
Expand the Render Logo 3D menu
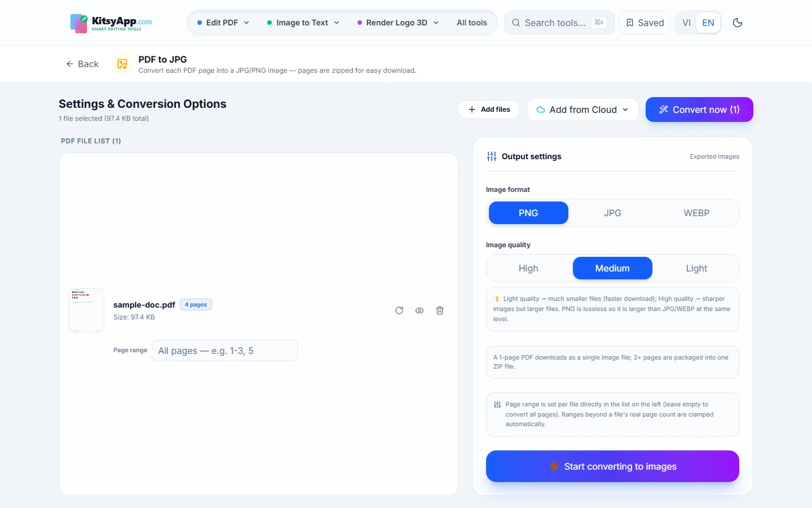point(398,23)
